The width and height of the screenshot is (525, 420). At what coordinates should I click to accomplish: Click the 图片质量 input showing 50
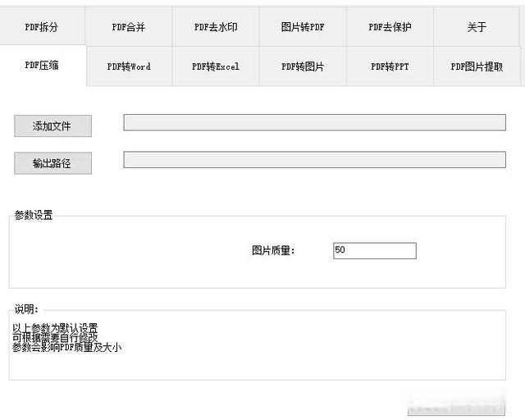click(x=374, y=250)
